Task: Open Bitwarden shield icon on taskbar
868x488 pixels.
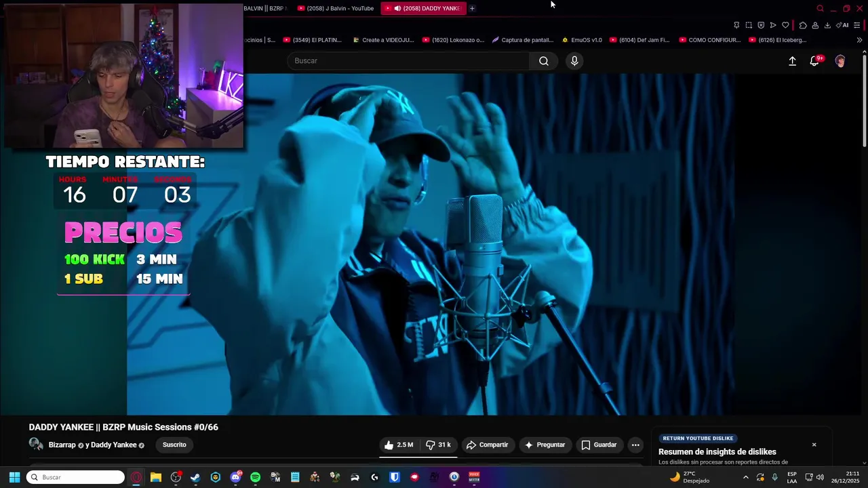Action: pyautogui.click(x=395, y=477)
